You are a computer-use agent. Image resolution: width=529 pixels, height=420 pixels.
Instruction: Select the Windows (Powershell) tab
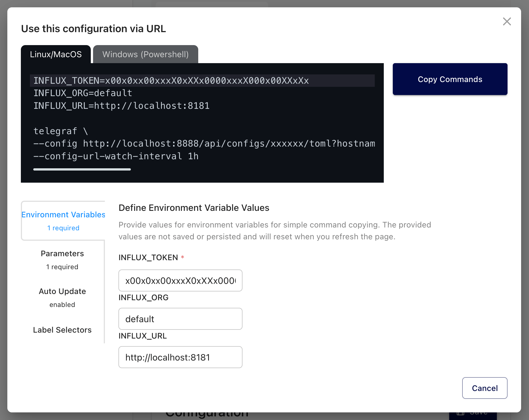click(x=146, y=54)
